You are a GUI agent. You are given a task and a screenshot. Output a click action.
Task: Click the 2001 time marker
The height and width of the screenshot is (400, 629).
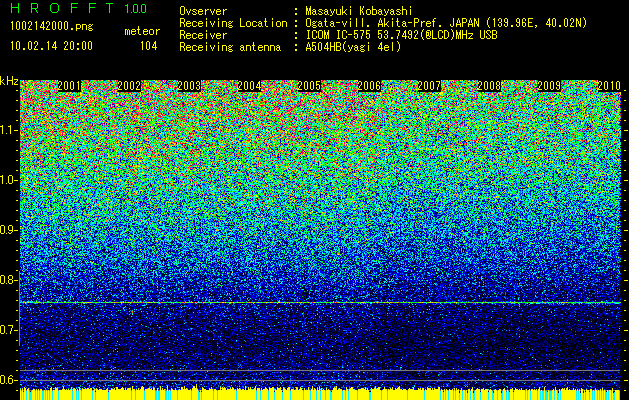pyautogui.click(x=69, y=86)
